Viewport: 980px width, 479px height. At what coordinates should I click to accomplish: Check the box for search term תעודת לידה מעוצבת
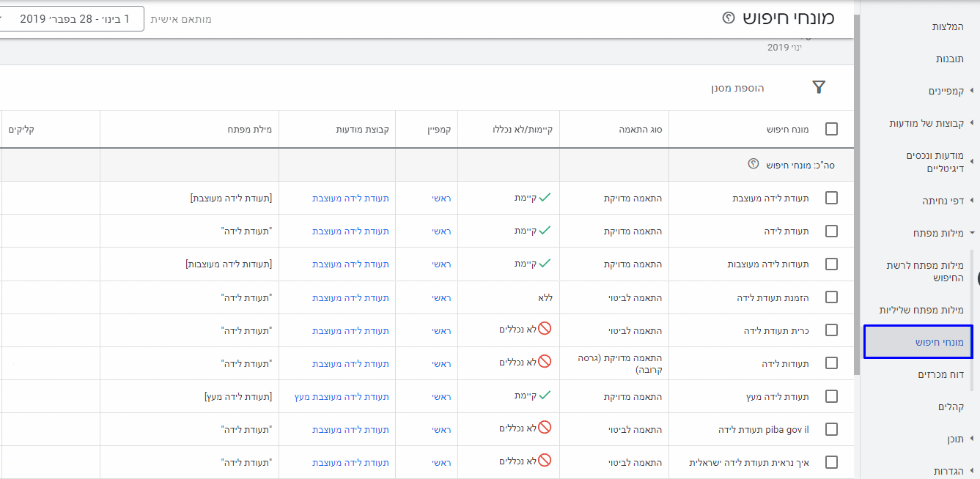(831, 198)
